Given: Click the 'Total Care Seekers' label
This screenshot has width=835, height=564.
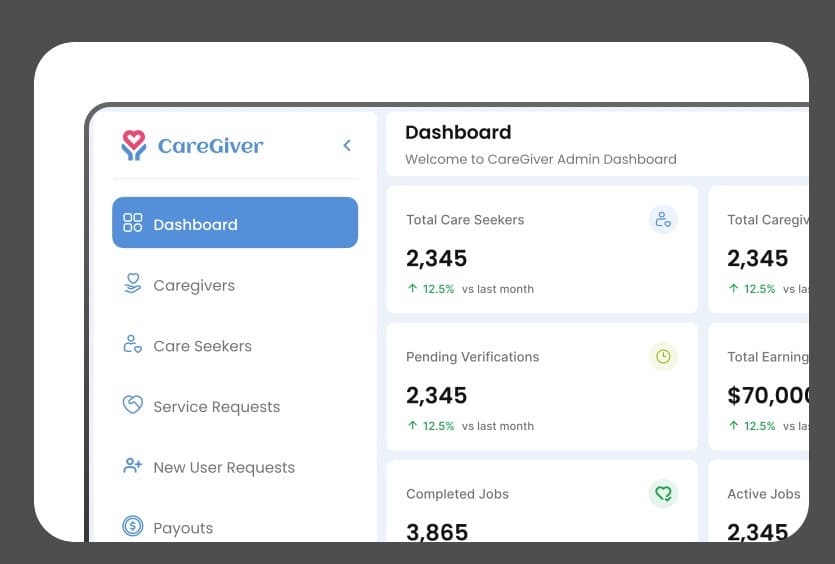Looking at the screenshot, I should 465,220.
